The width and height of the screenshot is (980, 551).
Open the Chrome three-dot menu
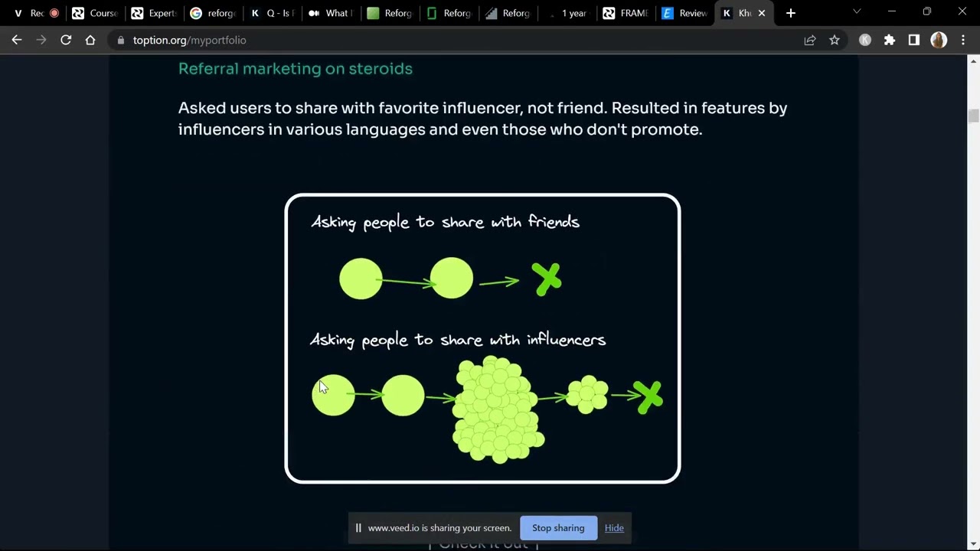click(963, 40)
